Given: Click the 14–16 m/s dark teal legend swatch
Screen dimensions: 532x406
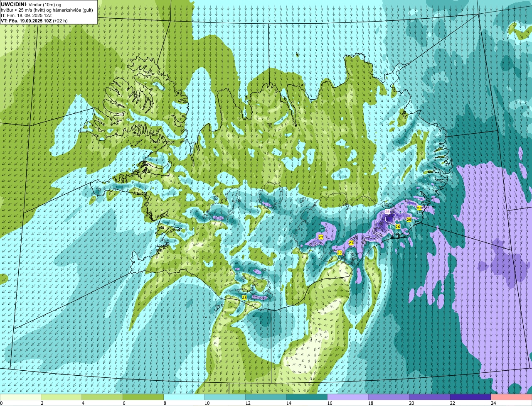Looking at the screenshot, I should click(x=307, y=397).
